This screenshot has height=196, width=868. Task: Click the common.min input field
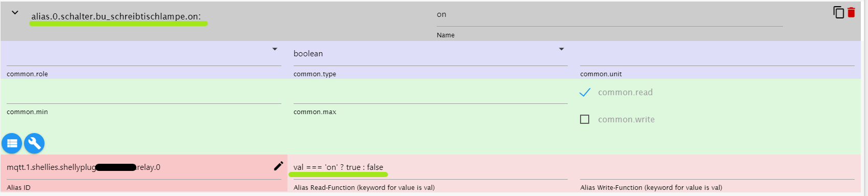pos(144,93)
